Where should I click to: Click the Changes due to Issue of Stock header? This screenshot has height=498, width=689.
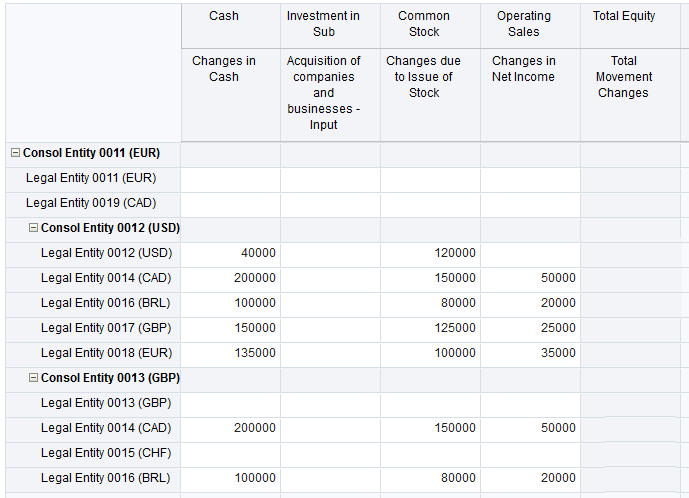pos(431,95)
